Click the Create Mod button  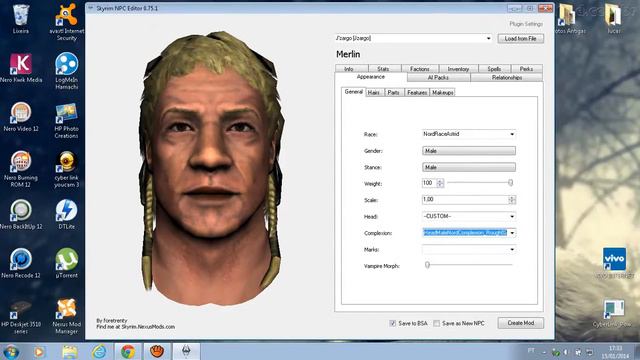(520, 323)
